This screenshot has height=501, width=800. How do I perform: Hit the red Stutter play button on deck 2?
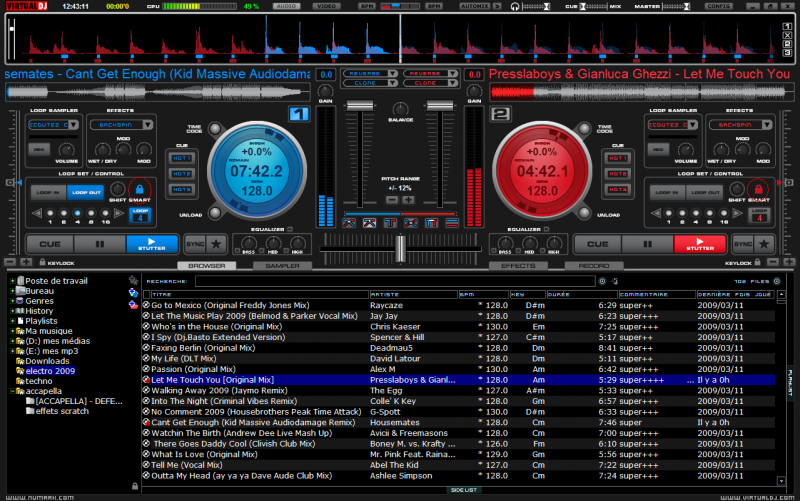[x=699, y=244]
